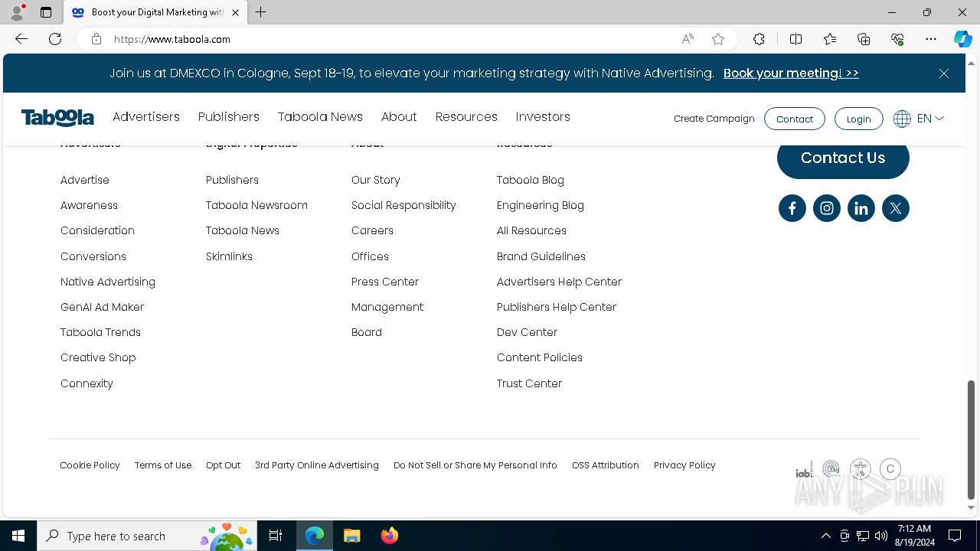Open the Connexity footer link
Image resolution: width=980 pixels, height=551 pixels.
pyautogui.click(x=87, y=383)
